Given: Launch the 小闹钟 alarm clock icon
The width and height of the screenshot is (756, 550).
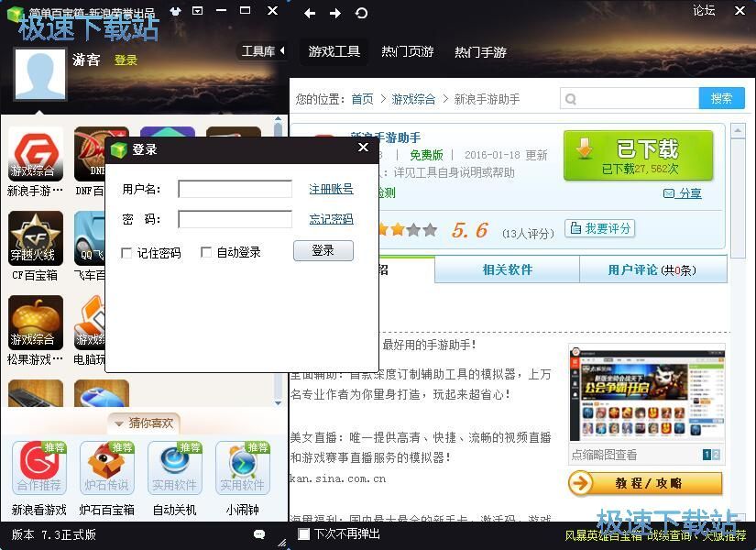Looking at the screenshot, I should click(x=243, y=467).
